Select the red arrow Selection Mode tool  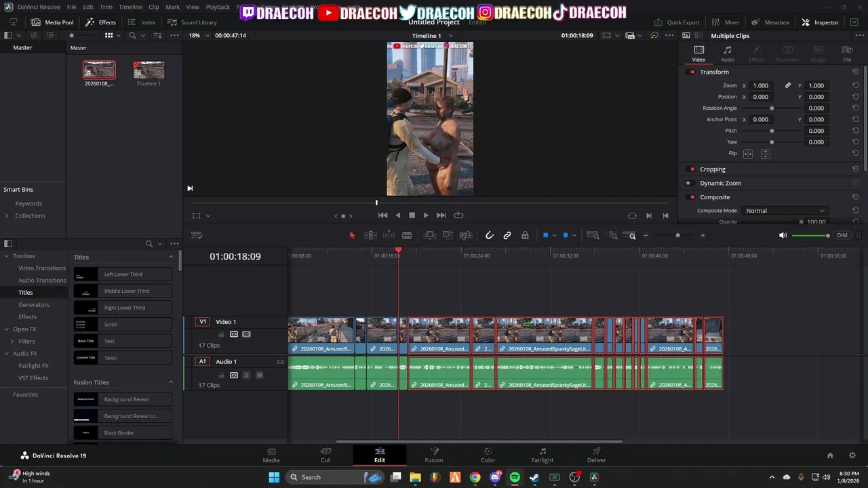352,235
